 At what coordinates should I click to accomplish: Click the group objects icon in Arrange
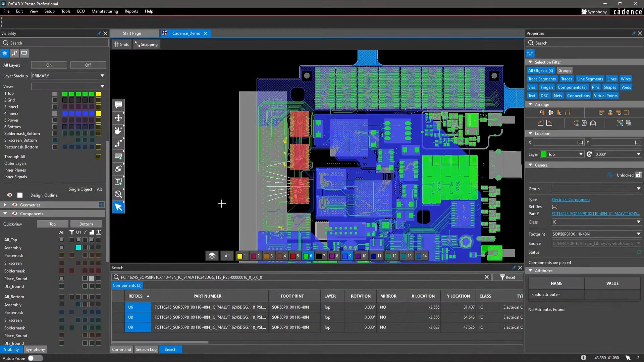pos(620,123)
